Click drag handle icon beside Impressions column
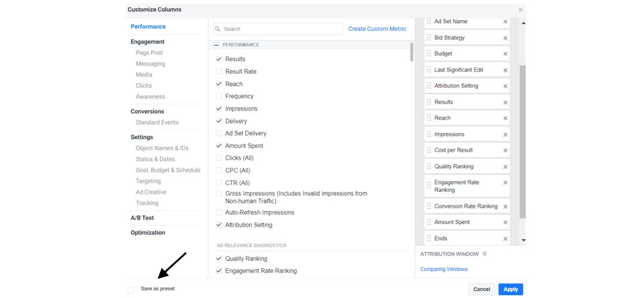The width and height of the screenshot is (644, 298). pyautogui.click(x=429, y=134)
